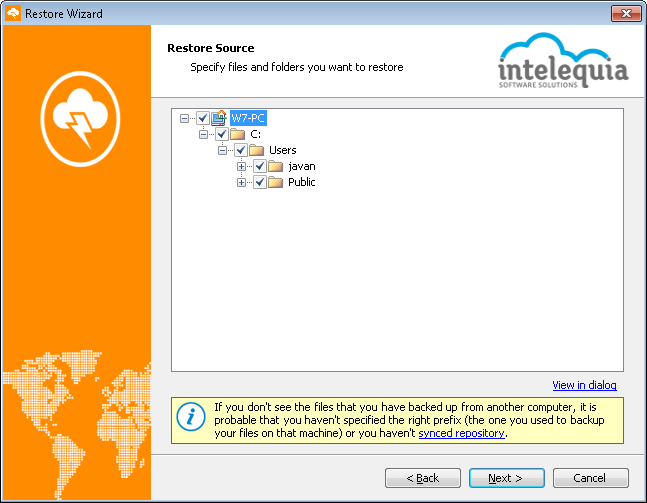Select the javan tree label
The image size is (647, 503).
(302, 166)
